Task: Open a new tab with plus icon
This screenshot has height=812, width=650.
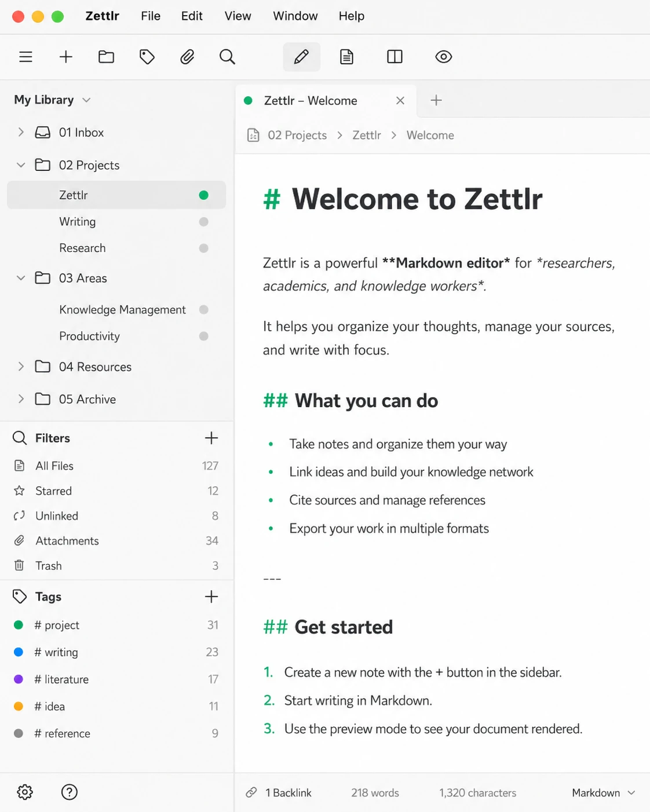Action: (436, 100)
